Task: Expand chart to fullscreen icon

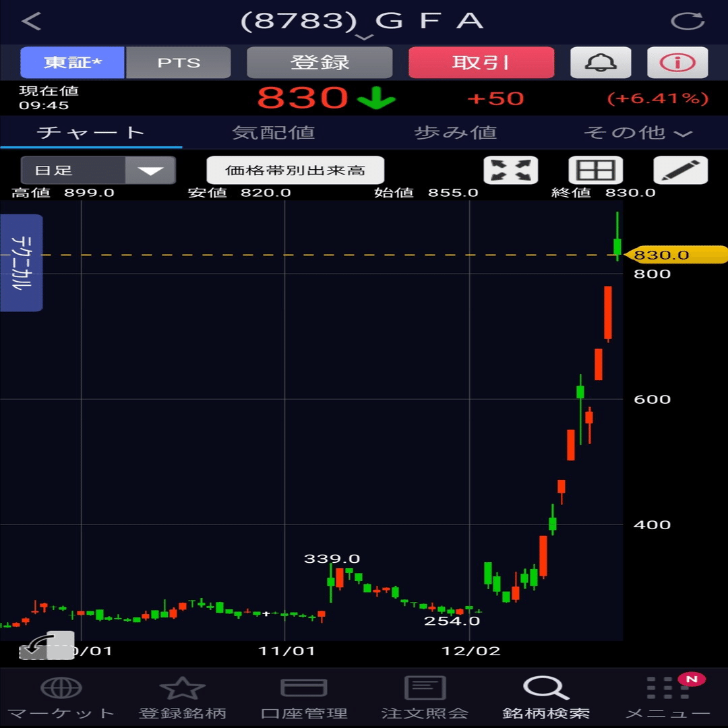Action: pos(511,170)
